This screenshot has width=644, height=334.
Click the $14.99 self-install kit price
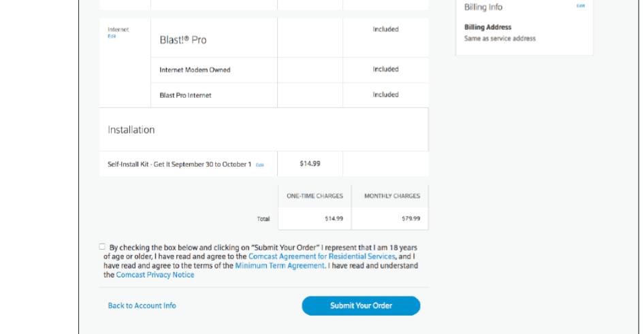click(310, 163)
